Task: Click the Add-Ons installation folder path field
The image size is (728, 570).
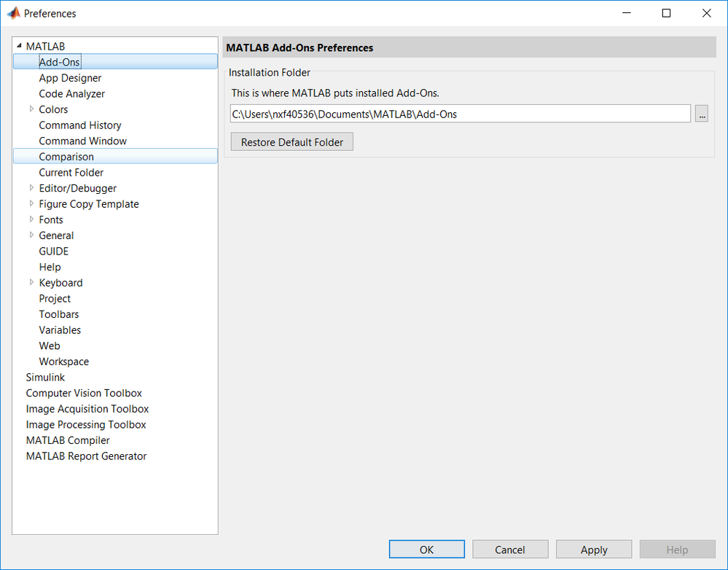Action: [x=459, y=114]
